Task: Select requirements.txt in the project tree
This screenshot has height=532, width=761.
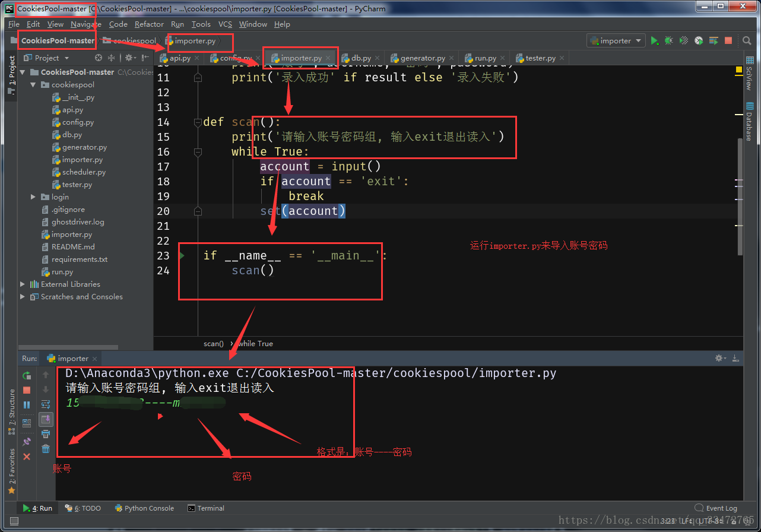Action: pyautogui.click(x=80, y=259)
